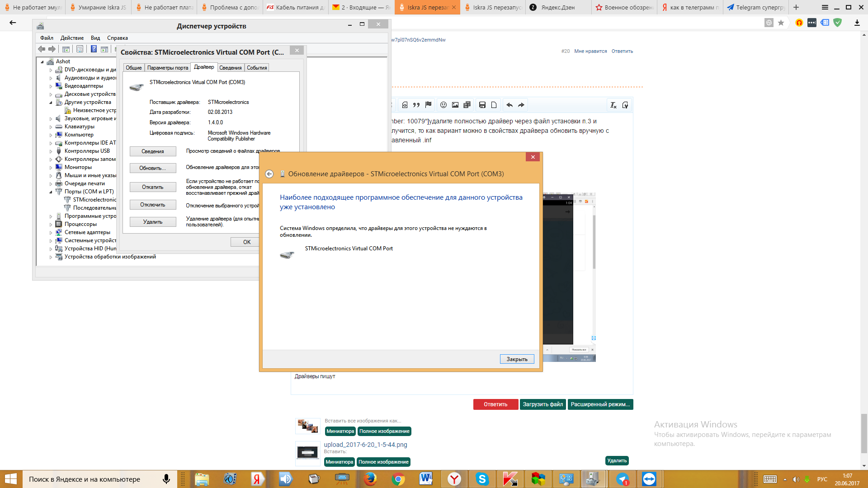Switch to Параметры порта tab
The height and width of the screenshot is (488, 868).
(168, 68)
